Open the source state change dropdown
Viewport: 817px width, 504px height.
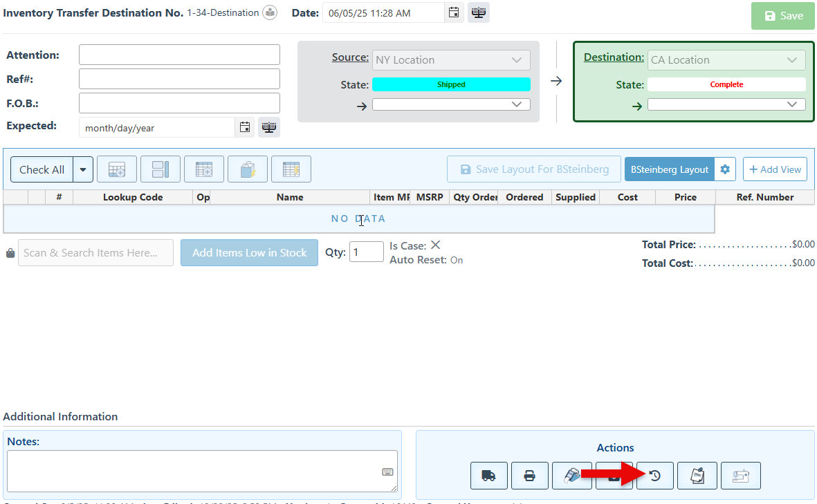click(x=451, y=104)
